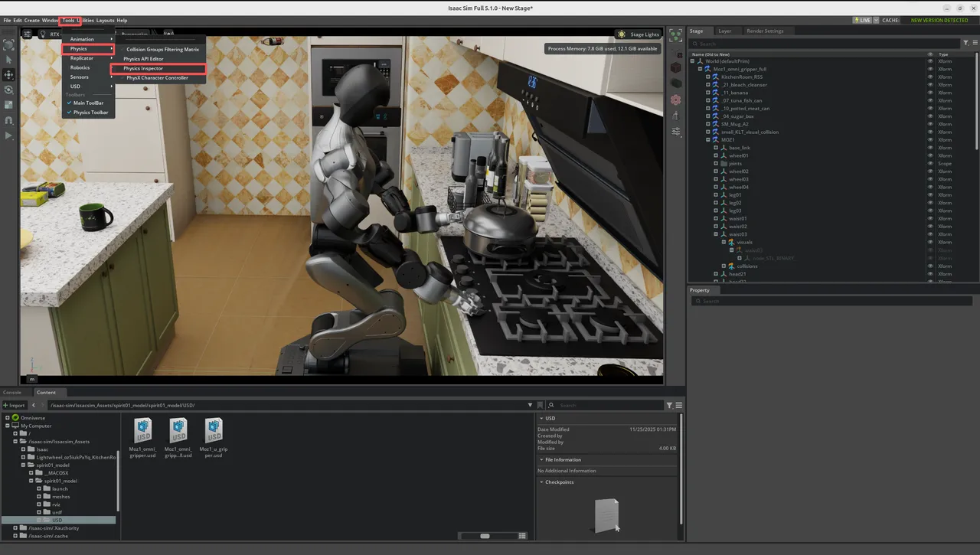Hide the SM_Mug_A2 prim with eye icon

[930, 124]
